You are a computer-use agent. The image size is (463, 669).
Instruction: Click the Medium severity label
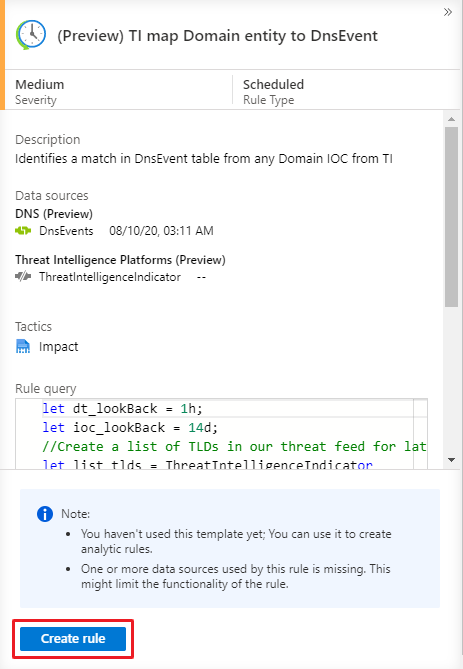click(40, 84)
